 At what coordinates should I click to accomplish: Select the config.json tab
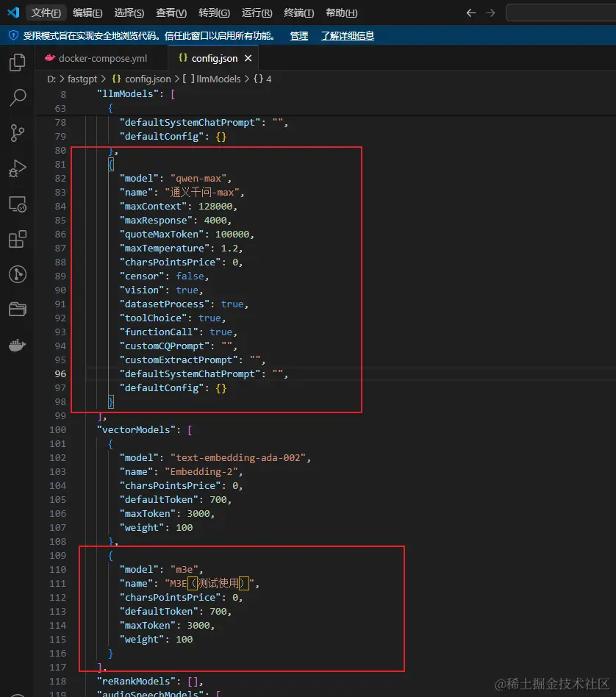tap(213, 58)
